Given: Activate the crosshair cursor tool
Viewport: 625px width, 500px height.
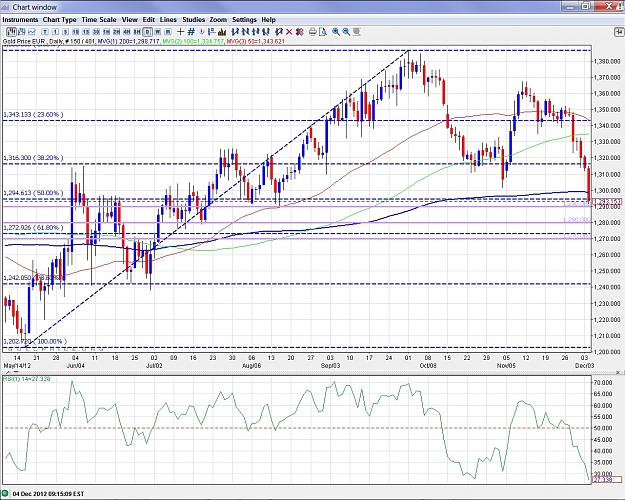Looking at the screenshot, I should click(181, 32).
